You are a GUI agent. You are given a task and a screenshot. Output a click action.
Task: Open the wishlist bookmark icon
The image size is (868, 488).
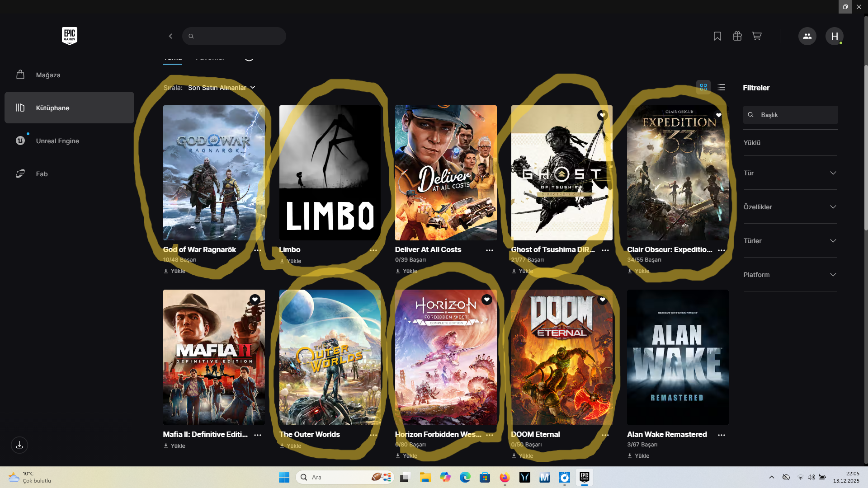(x=717, y=36)
